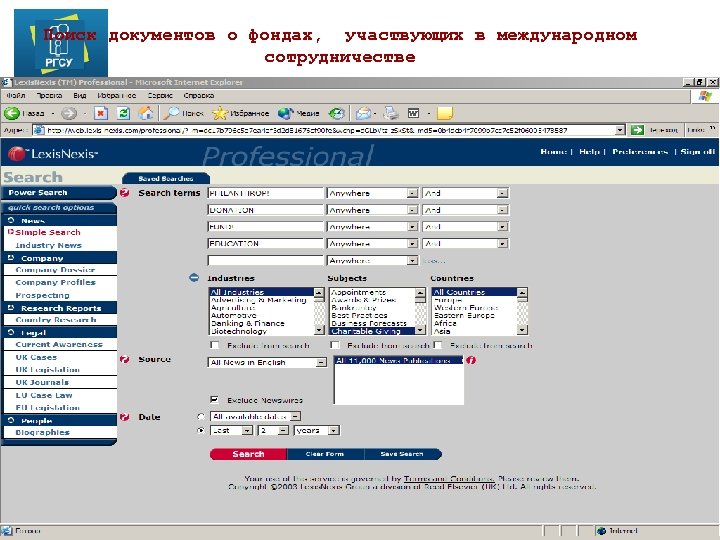Open Anywhere dropdown for first search term
720x540 pixels.
pyautogui.click(x=413, y=193)
